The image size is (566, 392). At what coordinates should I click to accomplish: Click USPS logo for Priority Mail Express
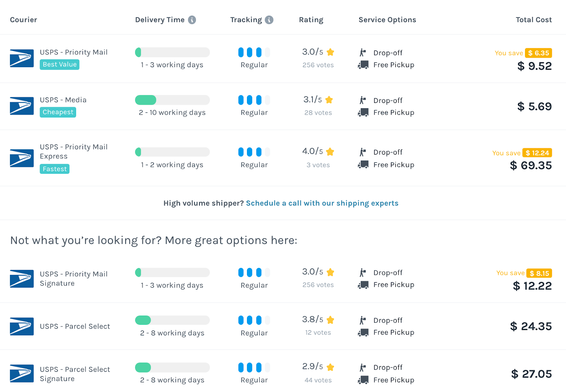(x=22, y=158)
